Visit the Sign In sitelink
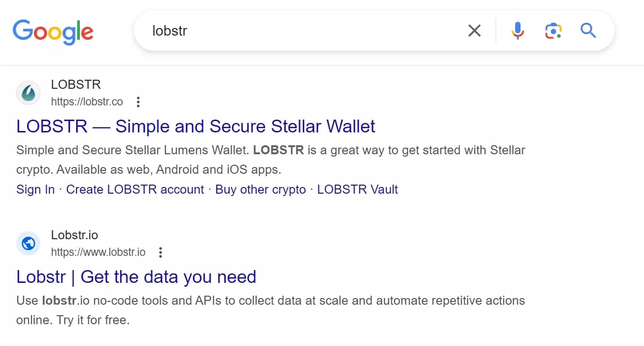Image resolution: width=644 pixels, height=346 pixels. 35,189
